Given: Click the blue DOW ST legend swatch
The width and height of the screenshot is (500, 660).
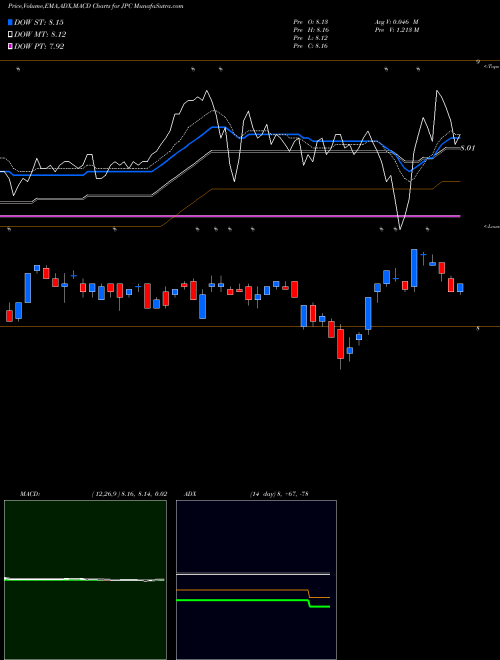Looking at the screenshot, I should pos(10,22).
